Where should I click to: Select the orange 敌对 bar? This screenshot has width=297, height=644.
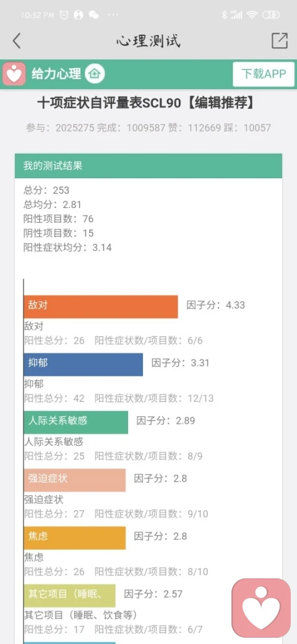(101, 307)
